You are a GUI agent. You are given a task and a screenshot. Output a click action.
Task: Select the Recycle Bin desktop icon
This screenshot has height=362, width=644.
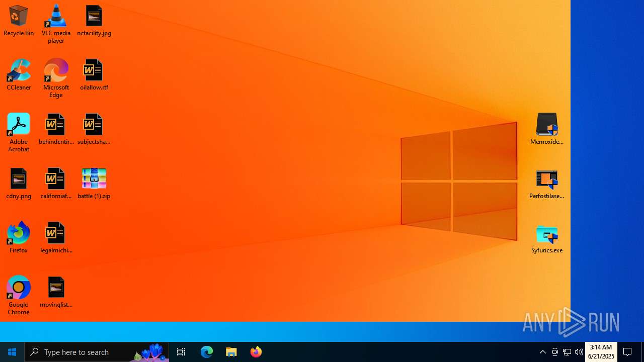(x=19, y=21)
